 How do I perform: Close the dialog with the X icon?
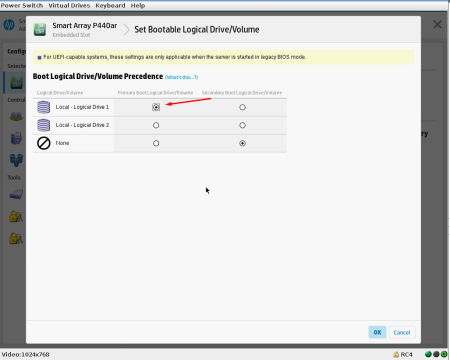437,24
